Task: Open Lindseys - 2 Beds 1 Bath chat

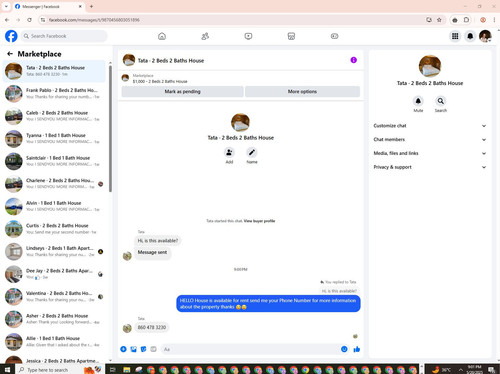Action: coord(54,251)
